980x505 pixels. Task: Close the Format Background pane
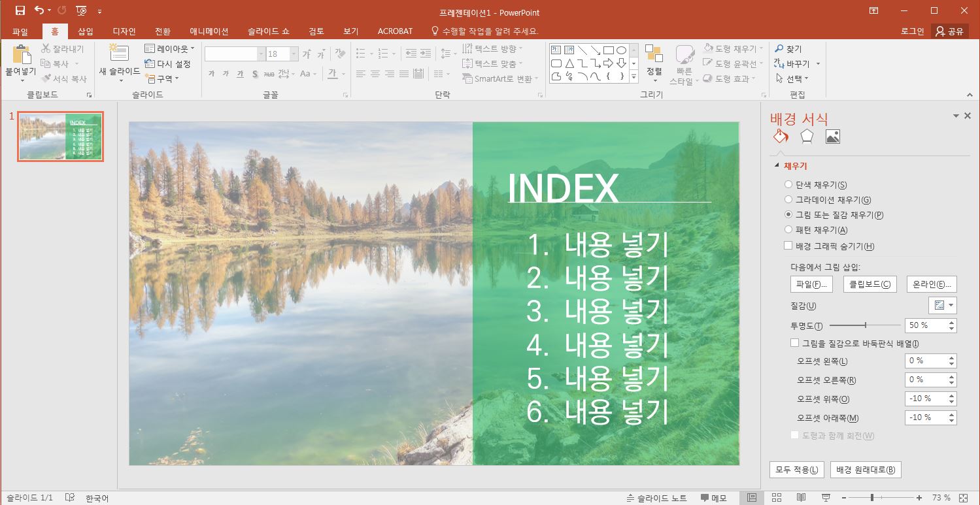point(968,116)
